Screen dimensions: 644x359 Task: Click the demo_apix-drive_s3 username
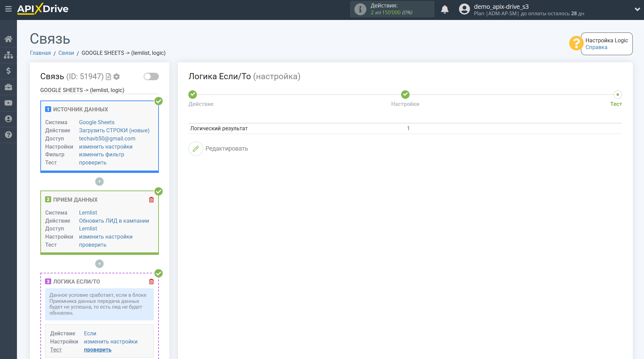(x=501, y=6)
